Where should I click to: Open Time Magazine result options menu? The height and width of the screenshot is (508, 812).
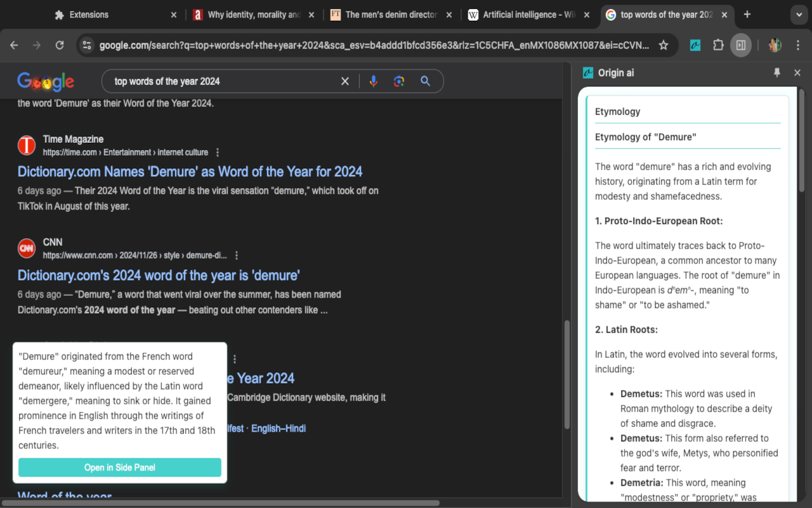[218, 152]
